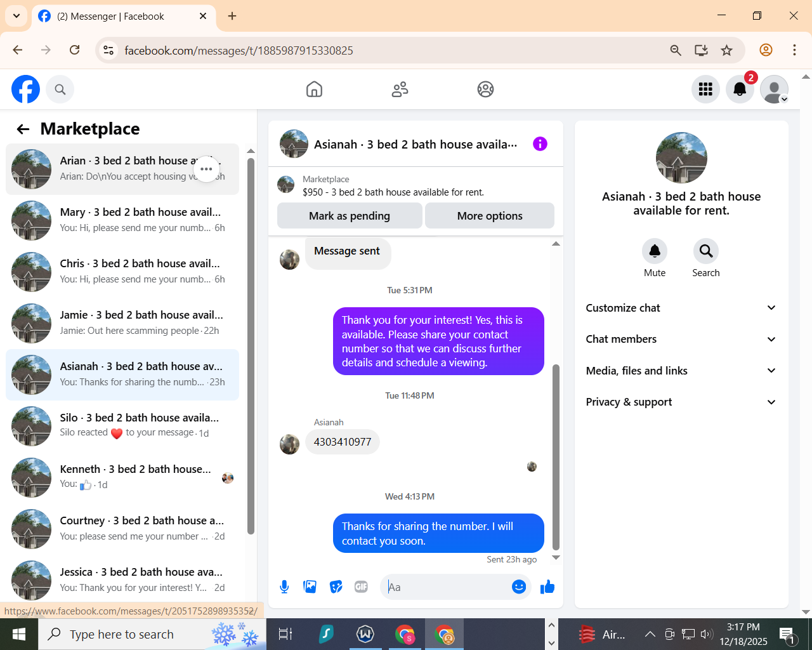Open the Facebook menu grid icon
The image size is (812, 650).
[705, 90]
